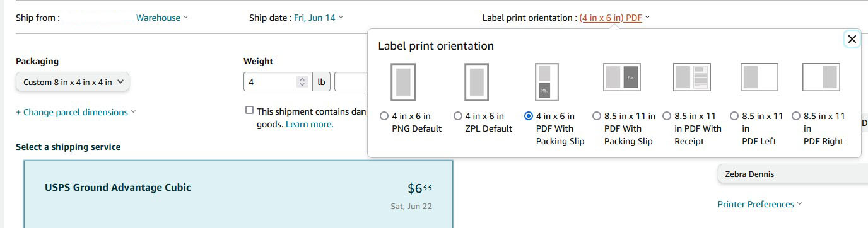Click the 8.5 x 11 PDF With Packing Slip icon

pos(622,77)
